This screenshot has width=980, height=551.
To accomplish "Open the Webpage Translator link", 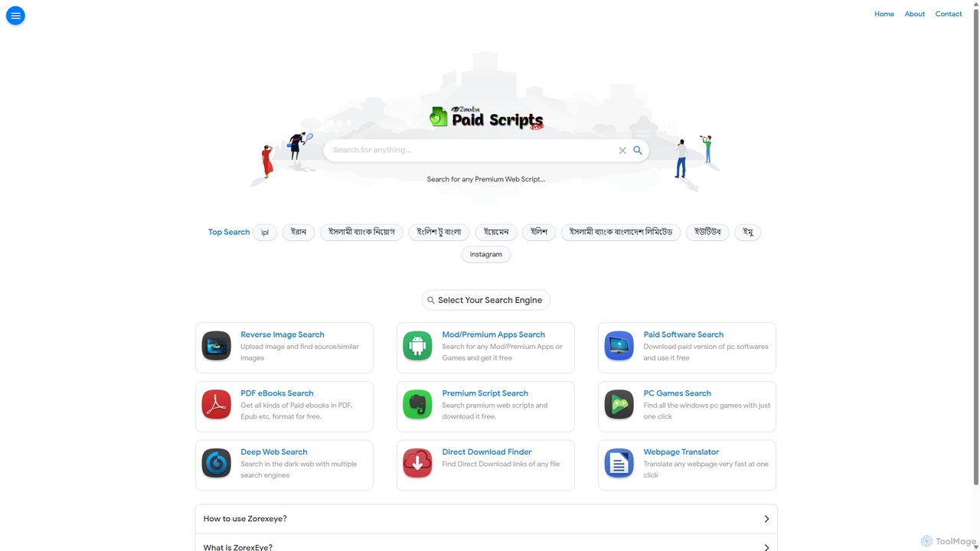I will [x=681, y=452].
